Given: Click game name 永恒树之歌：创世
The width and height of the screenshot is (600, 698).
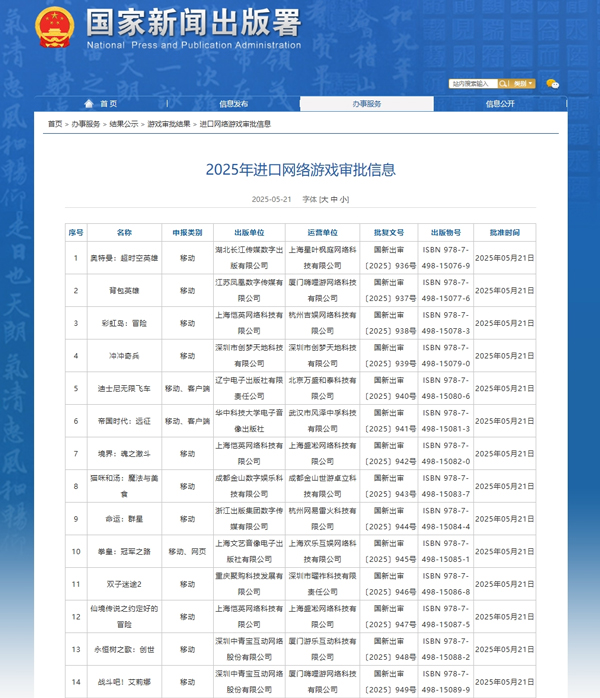Looking at the screenshot, I should [124, 649].
